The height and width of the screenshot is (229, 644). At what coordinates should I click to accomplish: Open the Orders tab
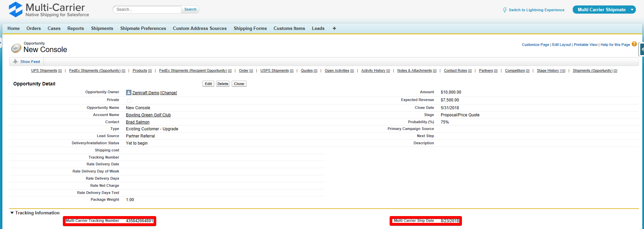(x=34, y=29)
